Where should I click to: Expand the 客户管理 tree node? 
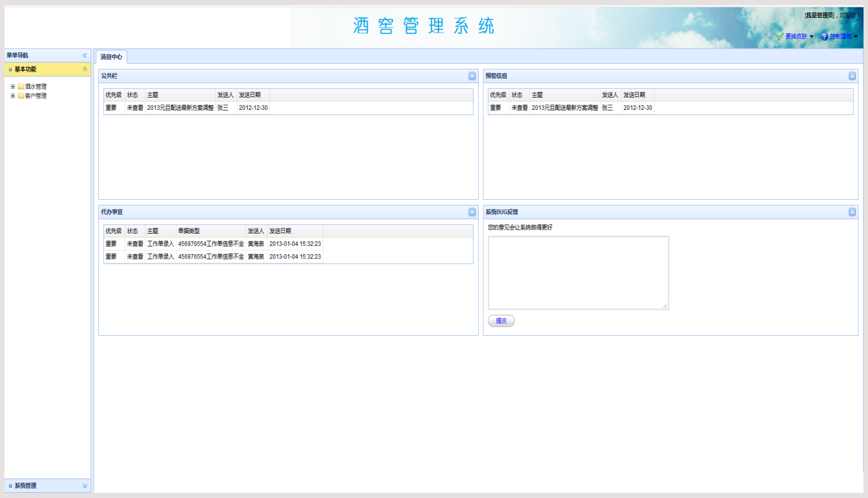tap(13, 96)
